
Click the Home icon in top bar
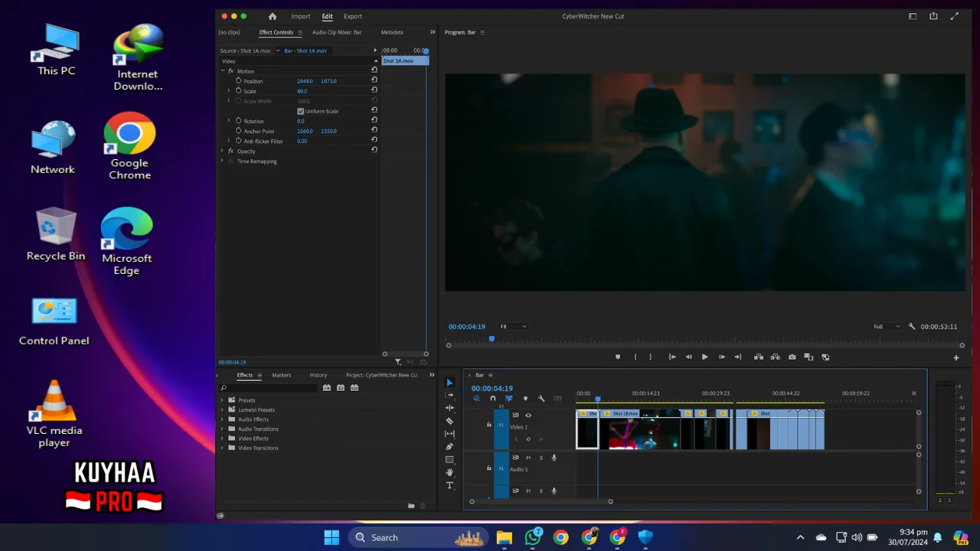click(272, 16)
